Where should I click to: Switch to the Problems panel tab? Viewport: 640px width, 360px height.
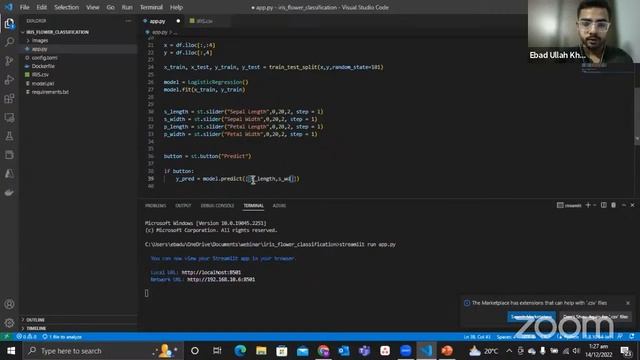pos(156,205)
